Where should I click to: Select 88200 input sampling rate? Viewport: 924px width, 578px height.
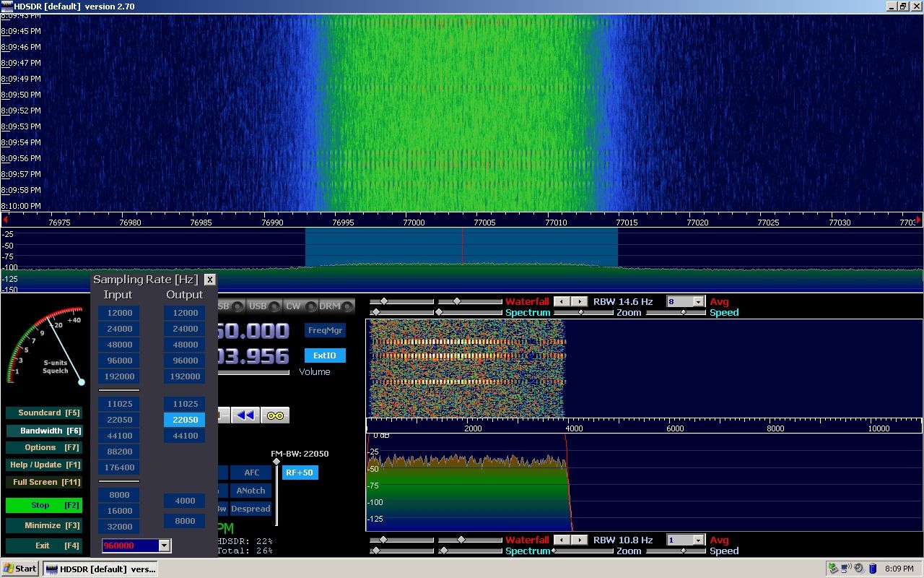click(120, 452)
